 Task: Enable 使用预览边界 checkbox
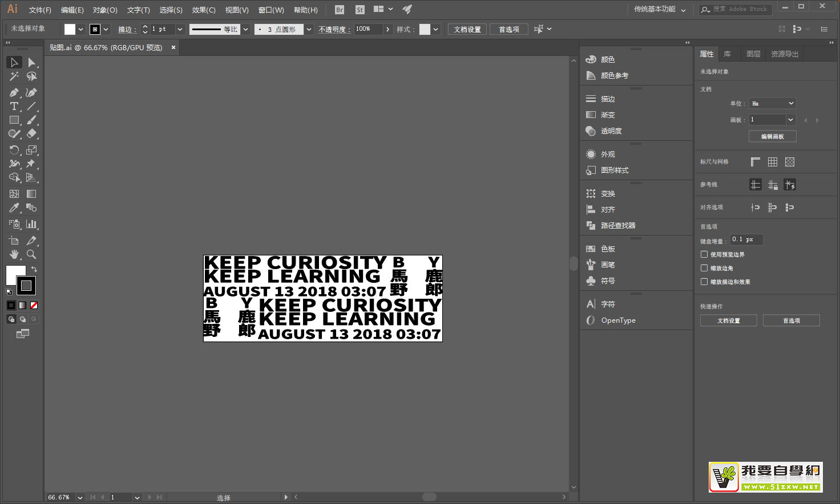point(704,254)
